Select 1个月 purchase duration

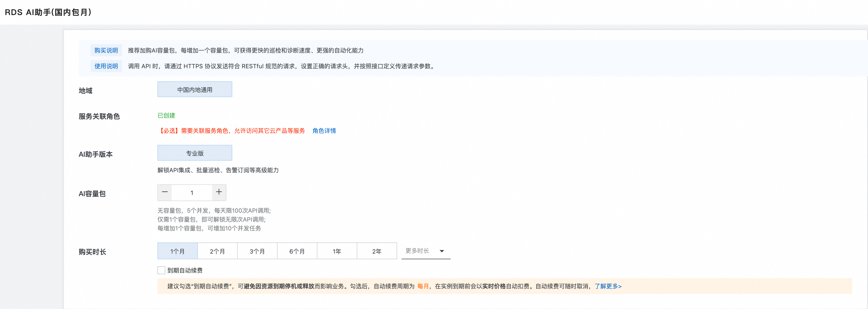(x=177, y=251)
